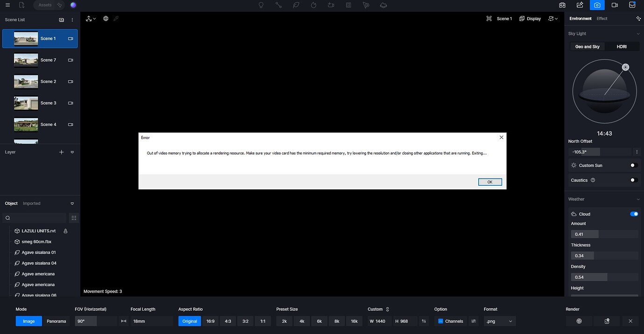Open the Format .png dropdown
Viewport: 644px width, 334px height.
point(500,321)
